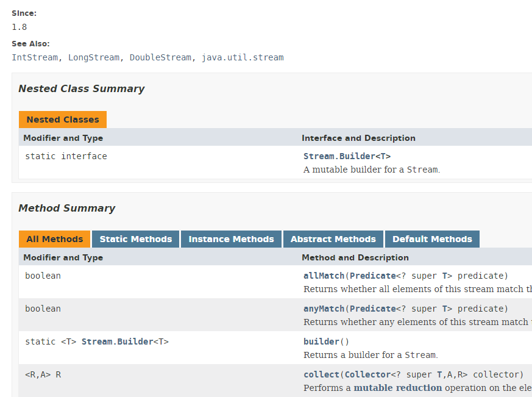The width and height of the screenshot is (532, 397).
Task: Click the anyMatch method link
Action: pyautogui.click(x=324, y=309)
